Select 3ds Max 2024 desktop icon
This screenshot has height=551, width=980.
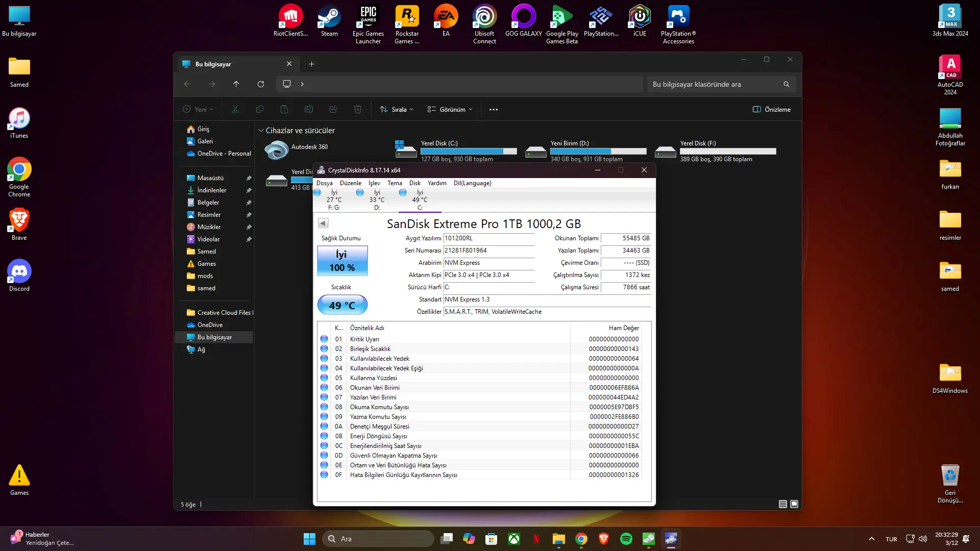pyautogui.click(x=950, y=21)
